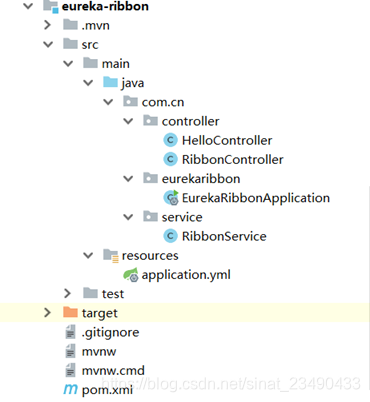Collapse the eurekaribbon package chevron
The width and height of the screenshot is (370, 402).
click(128, 179)
